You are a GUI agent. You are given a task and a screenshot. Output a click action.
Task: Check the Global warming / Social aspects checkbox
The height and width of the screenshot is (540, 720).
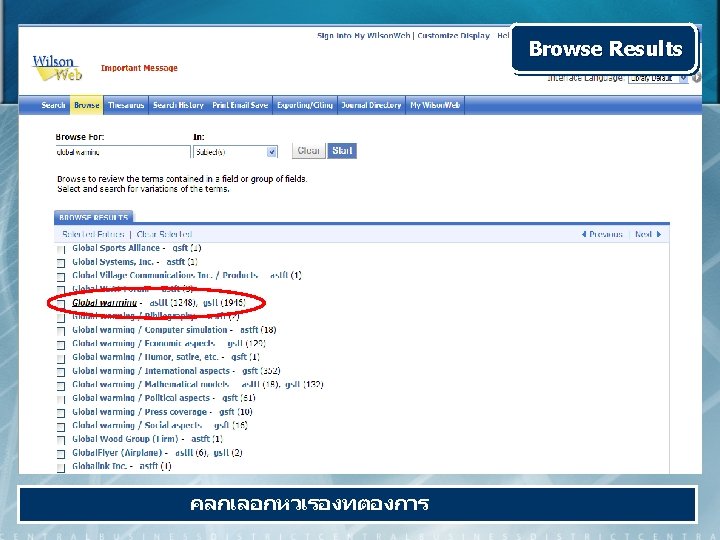pos(61,427)
